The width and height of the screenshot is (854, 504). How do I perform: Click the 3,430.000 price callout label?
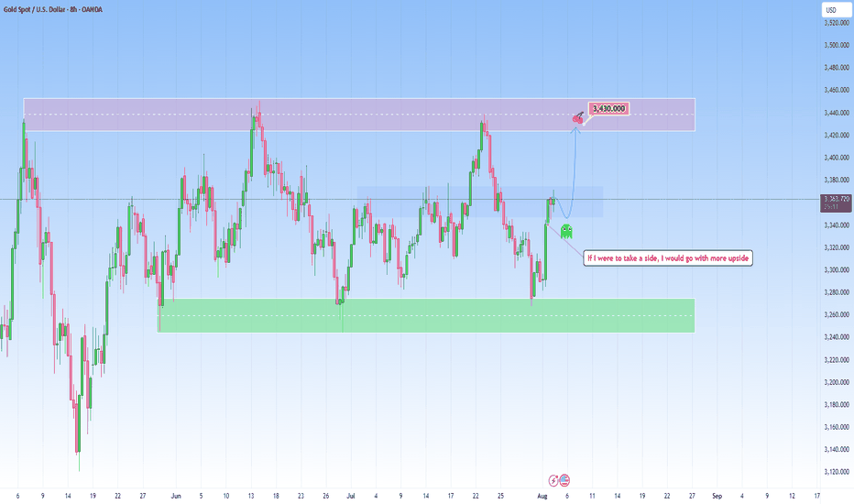pos(608,108)
